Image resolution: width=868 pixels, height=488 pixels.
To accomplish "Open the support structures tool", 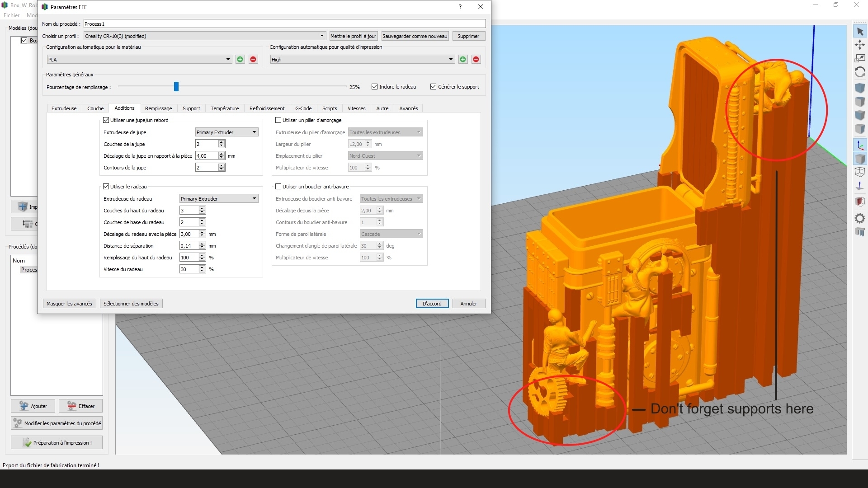I will click(x=859, y=232).
